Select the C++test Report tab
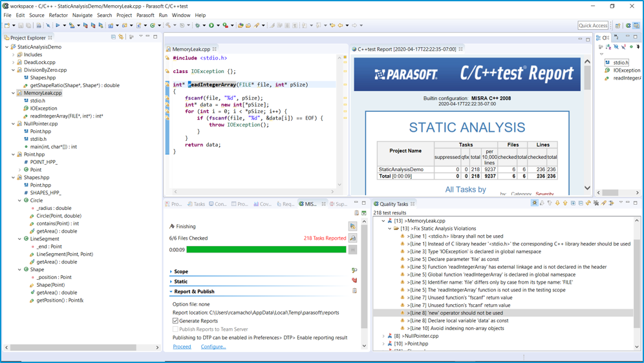644x363 pixels. pyautogui.click(x=407, y=49)
